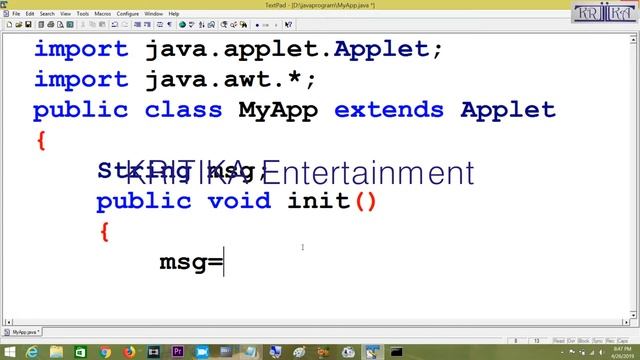Open Find in Files binoculars icon
The image size is (640, 360).
pos(243,24)
